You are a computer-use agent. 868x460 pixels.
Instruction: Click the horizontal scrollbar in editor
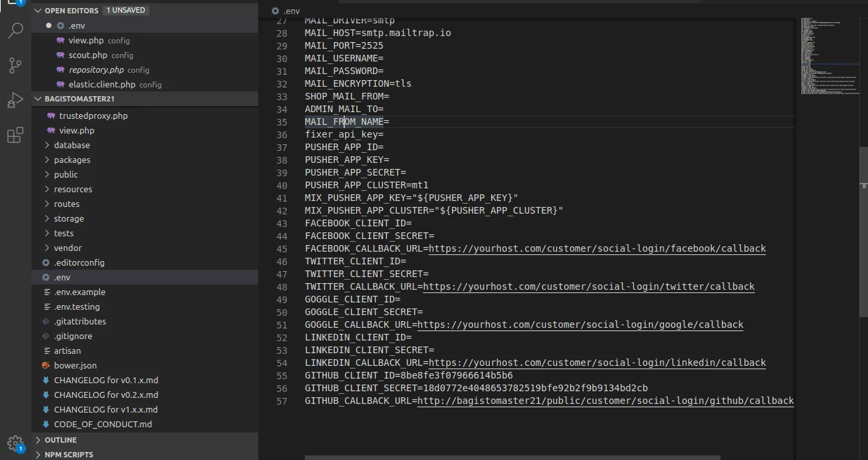point(512,457)
